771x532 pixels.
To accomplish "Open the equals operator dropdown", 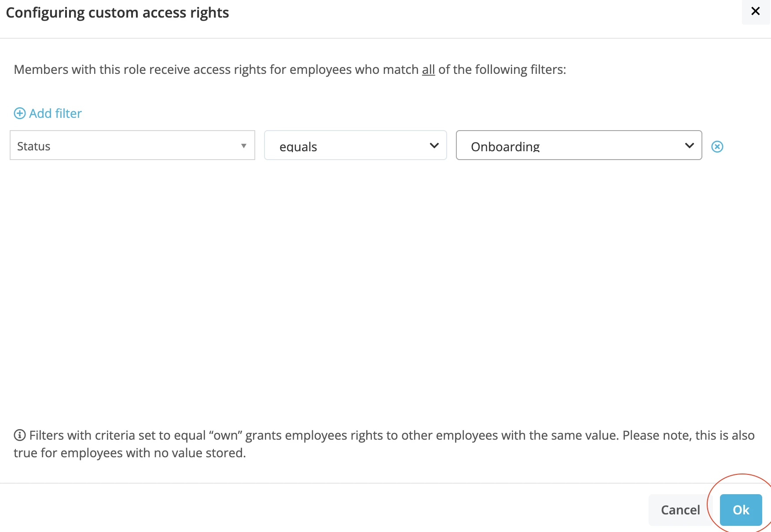I will point(356,145).
